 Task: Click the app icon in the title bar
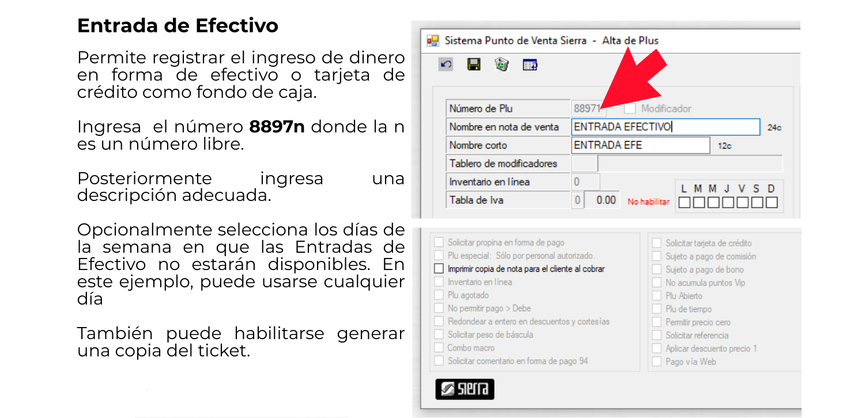pyautogui.click(x=433, y=41)
